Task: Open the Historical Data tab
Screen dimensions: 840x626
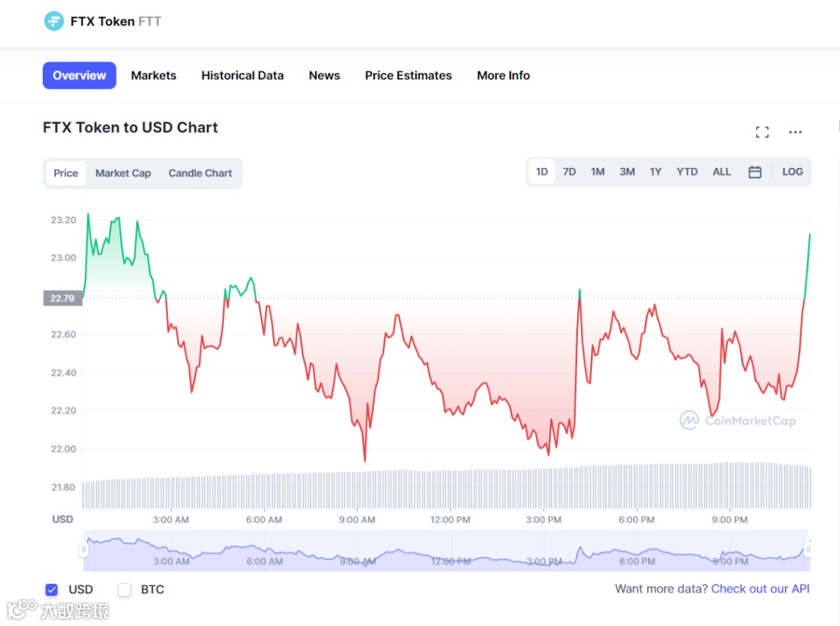Action: [x=243, y=75]
